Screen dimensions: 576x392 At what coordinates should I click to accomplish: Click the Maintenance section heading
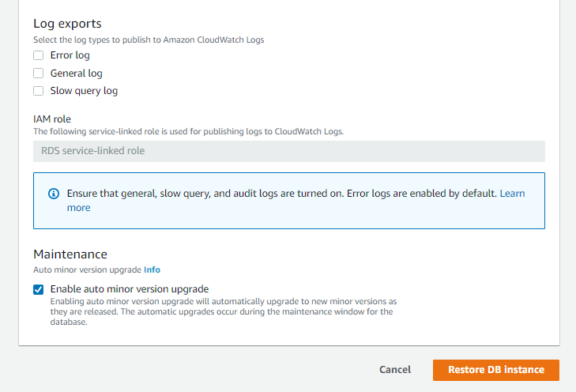coord(70,254)
